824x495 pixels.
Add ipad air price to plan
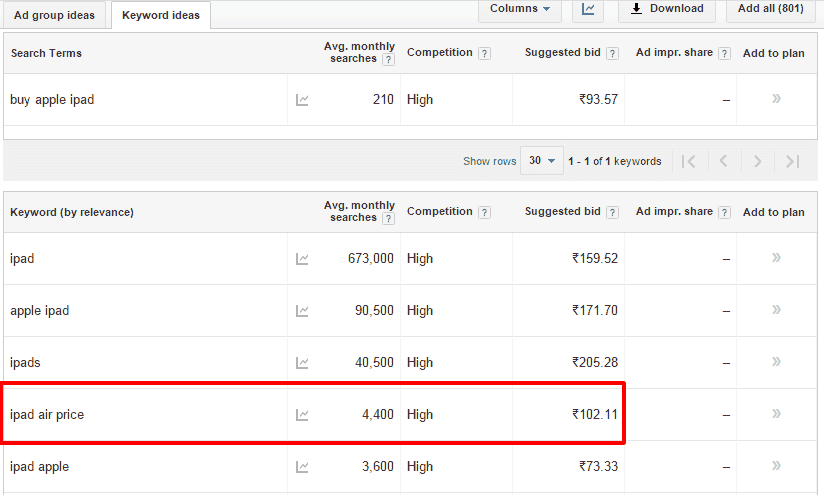(776, 414)
